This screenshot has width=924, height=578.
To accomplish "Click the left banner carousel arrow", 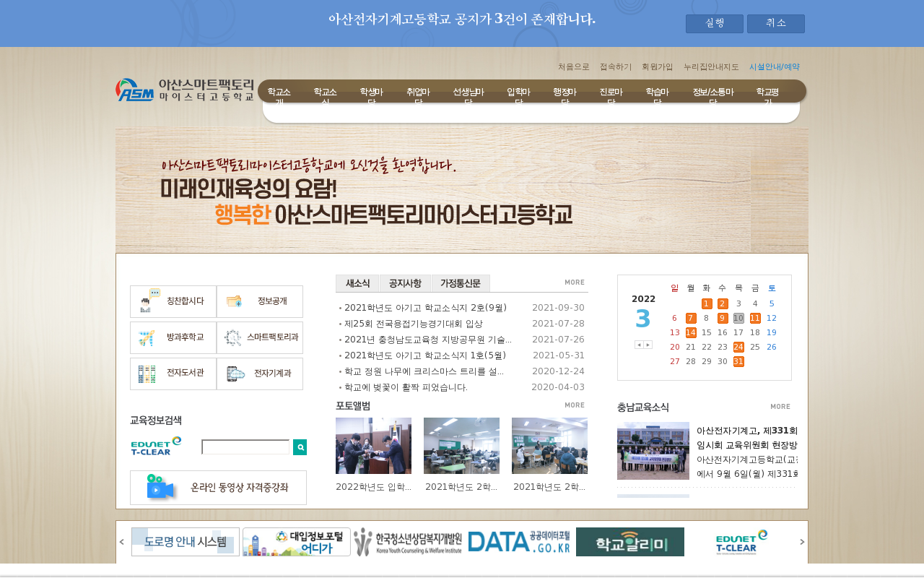I will 121,542.
